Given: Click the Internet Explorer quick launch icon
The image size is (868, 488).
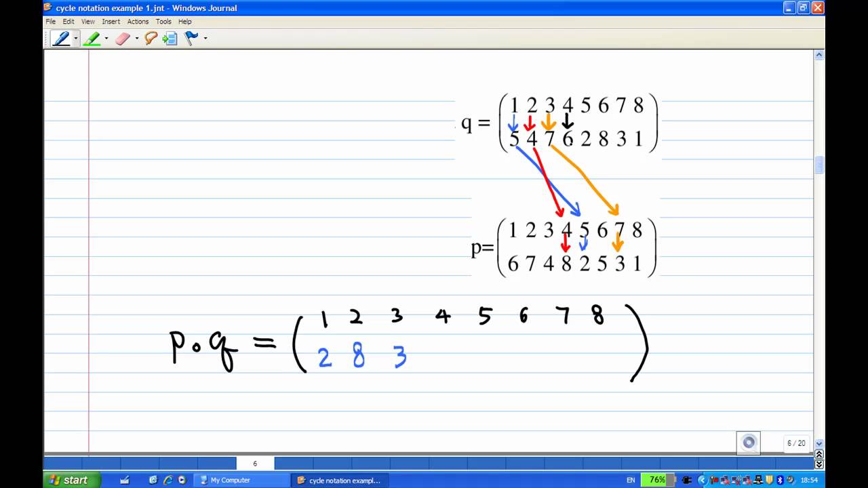Looking at the screenshot, I should tap(167, 480).
